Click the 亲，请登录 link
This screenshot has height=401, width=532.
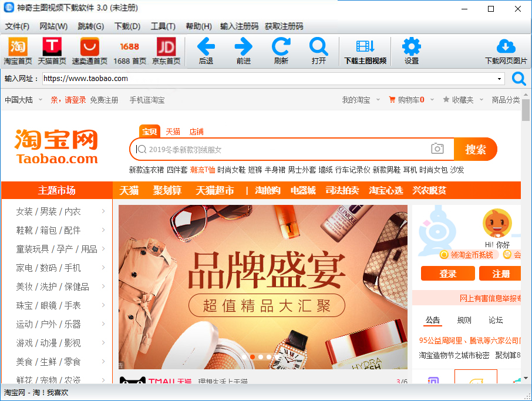pyautogui.click(x=68, y=100)
